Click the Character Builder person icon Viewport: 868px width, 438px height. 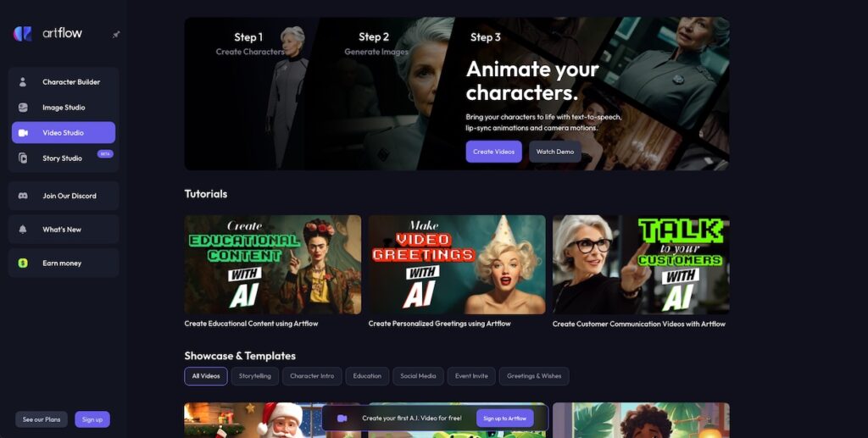point(23,82)
